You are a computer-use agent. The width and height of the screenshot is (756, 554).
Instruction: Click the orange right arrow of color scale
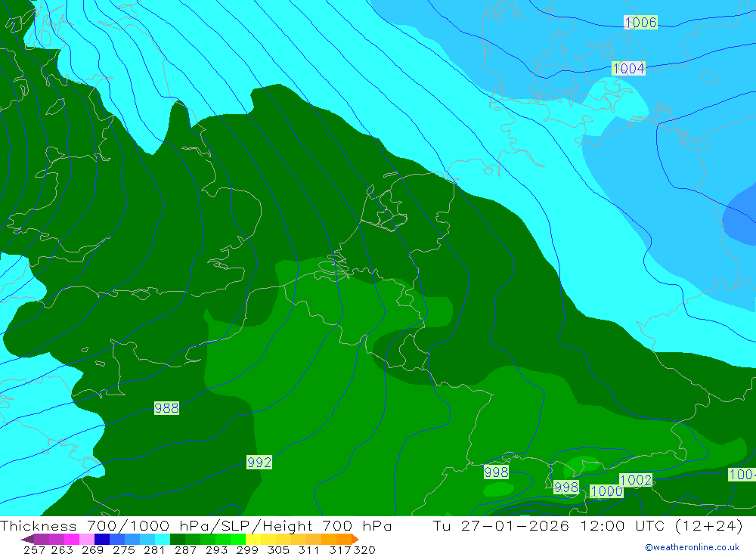coord(355,539)
